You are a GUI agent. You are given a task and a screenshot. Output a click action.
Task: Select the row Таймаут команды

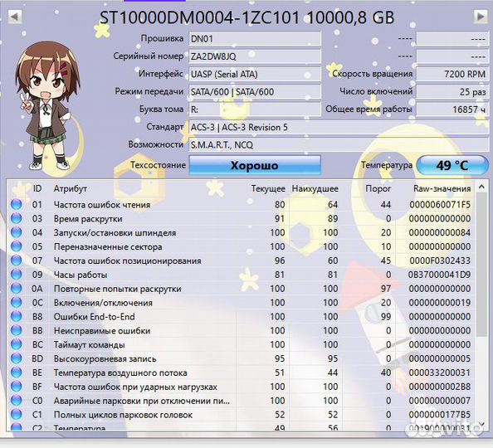point(241,344)
